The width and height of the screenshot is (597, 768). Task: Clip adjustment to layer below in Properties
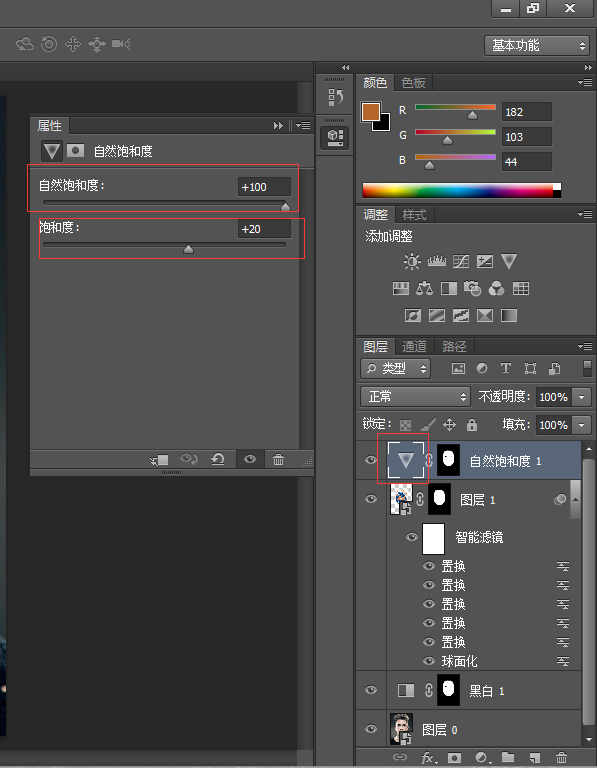coord(160,459)
